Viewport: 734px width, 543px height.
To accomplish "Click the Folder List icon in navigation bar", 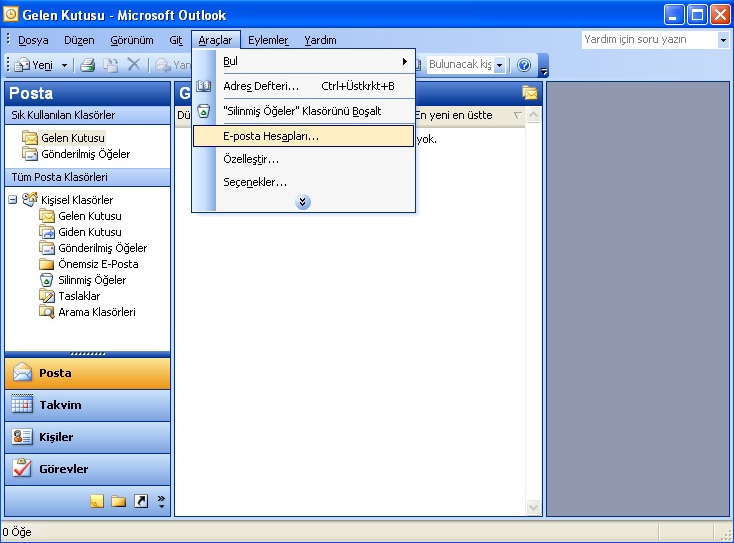I will coord(118,501).
